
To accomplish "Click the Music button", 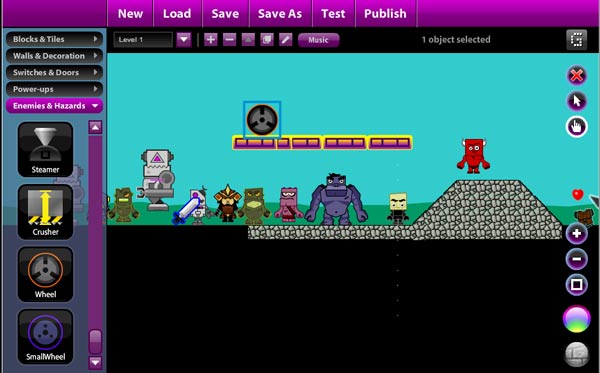I will (318, 40).
